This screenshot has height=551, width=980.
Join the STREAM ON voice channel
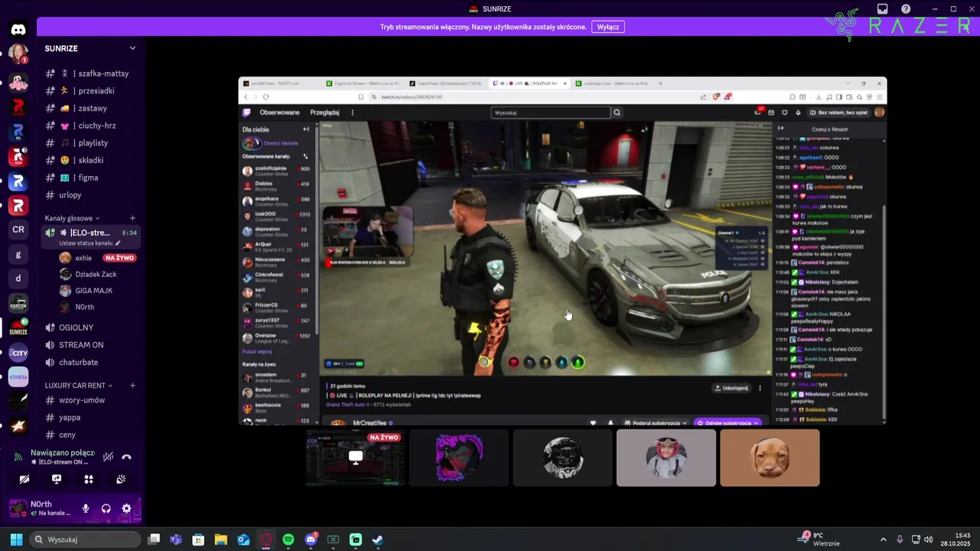(91, 345)
